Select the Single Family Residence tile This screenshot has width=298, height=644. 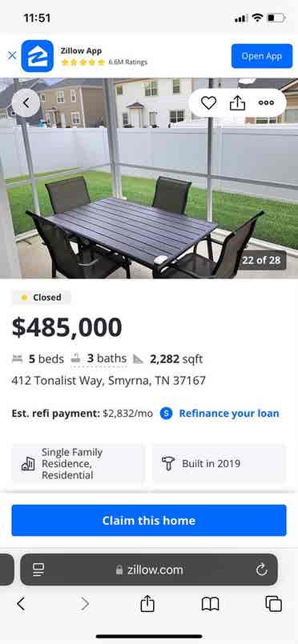tap(79, 464)
